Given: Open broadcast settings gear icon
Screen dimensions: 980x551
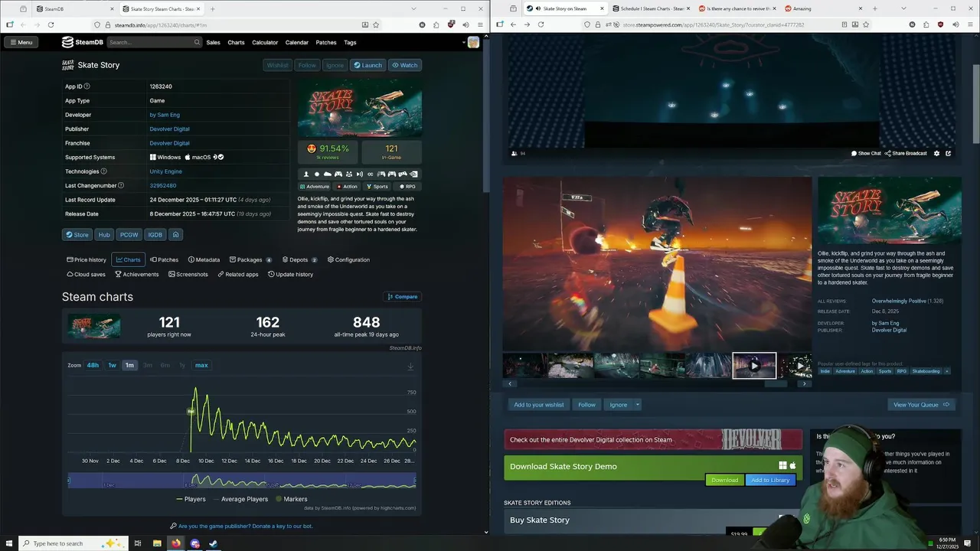Looking at the screenshot, I should [936, 153].
